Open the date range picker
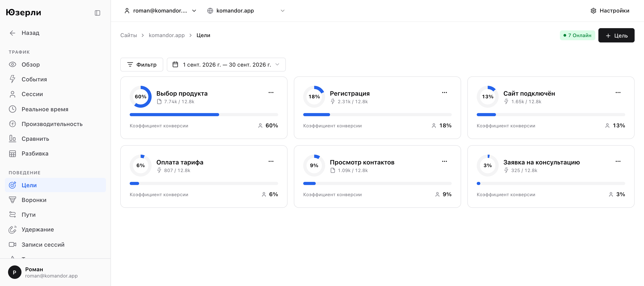 point(226,65)
